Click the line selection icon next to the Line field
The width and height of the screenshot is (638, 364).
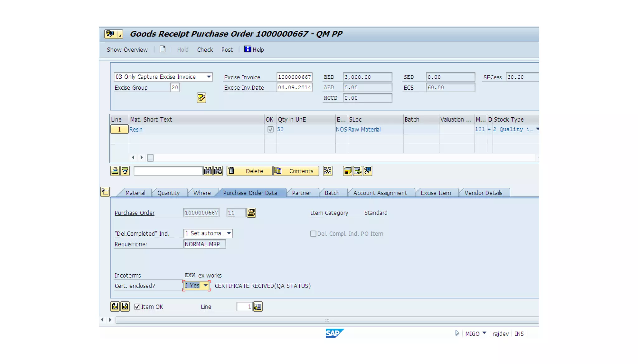258,306
